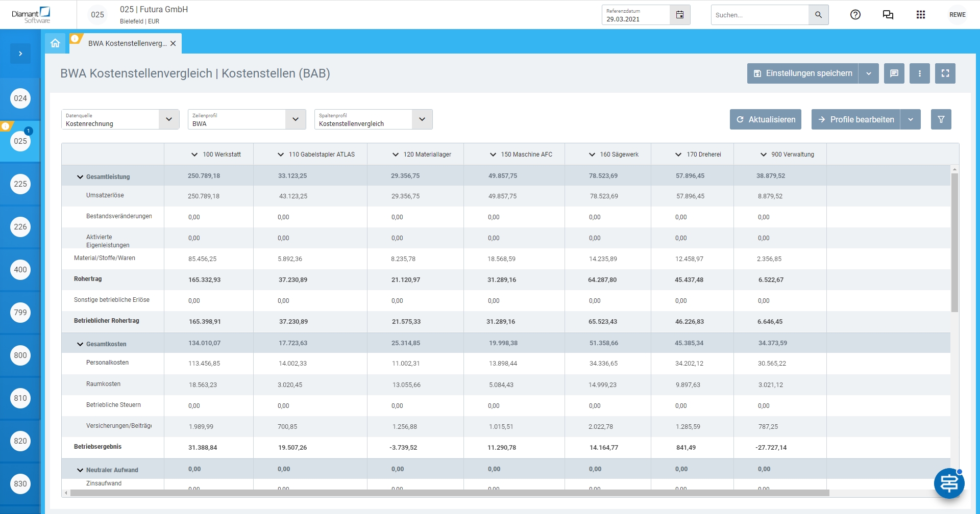Collapse the Neutraler Aufwand row group
The image size is (980, 514).
80,470
